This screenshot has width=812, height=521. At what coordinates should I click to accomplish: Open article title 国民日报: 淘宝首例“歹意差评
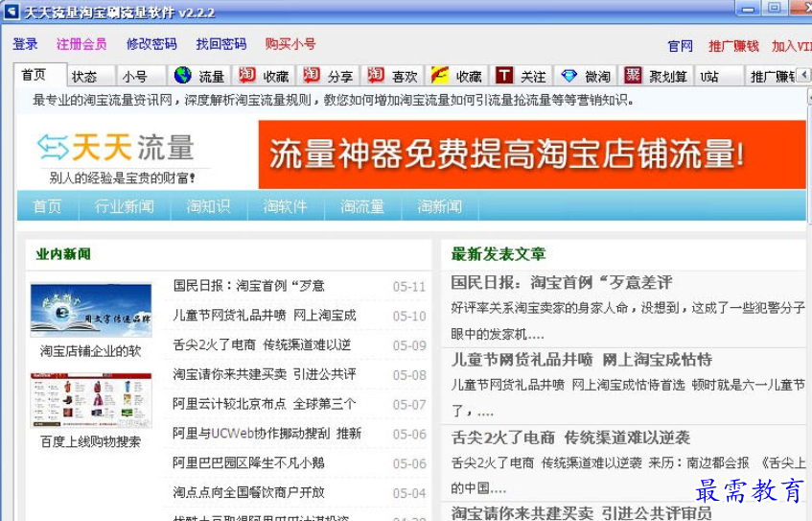(562, 282)
